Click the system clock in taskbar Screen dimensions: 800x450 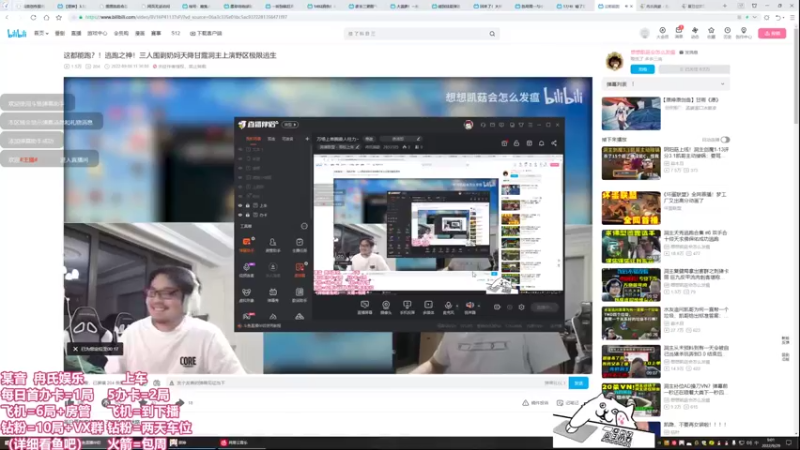[x=771, y=443]
